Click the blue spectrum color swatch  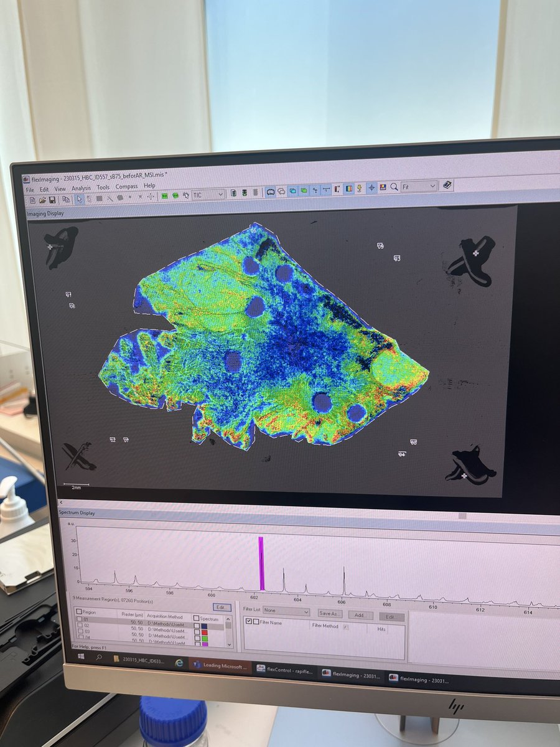(204, 626)
